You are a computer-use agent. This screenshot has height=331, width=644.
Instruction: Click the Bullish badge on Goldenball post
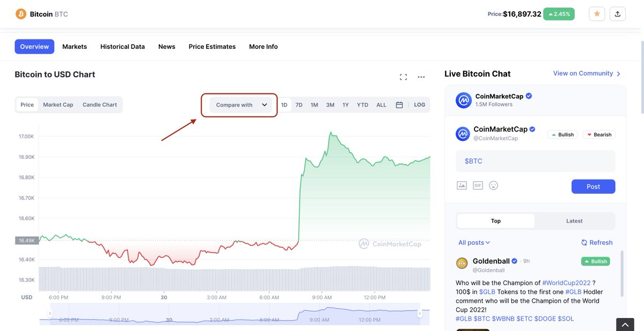coord(596,261)
